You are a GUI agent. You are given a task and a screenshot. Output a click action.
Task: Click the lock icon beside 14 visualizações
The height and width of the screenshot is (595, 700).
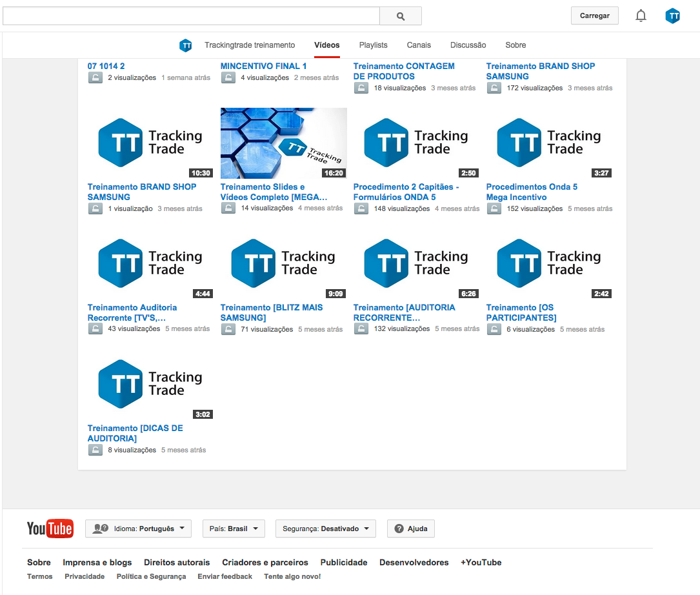click(x=228, y=208)
